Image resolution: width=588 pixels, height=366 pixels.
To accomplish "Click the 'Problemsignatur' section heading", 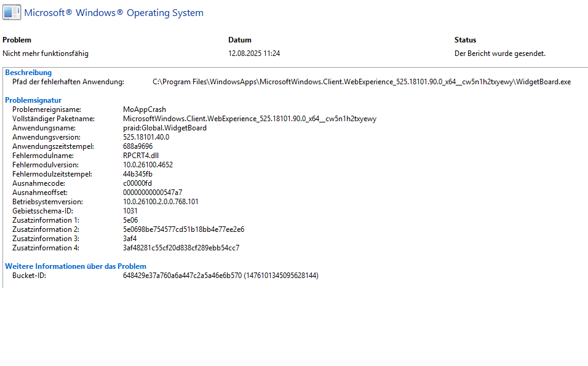I will [33, 100].
